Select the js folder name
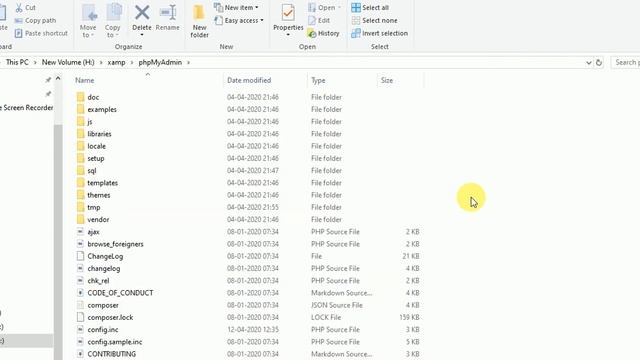This screenshot has width=640, height=360. tap(90, 122)
